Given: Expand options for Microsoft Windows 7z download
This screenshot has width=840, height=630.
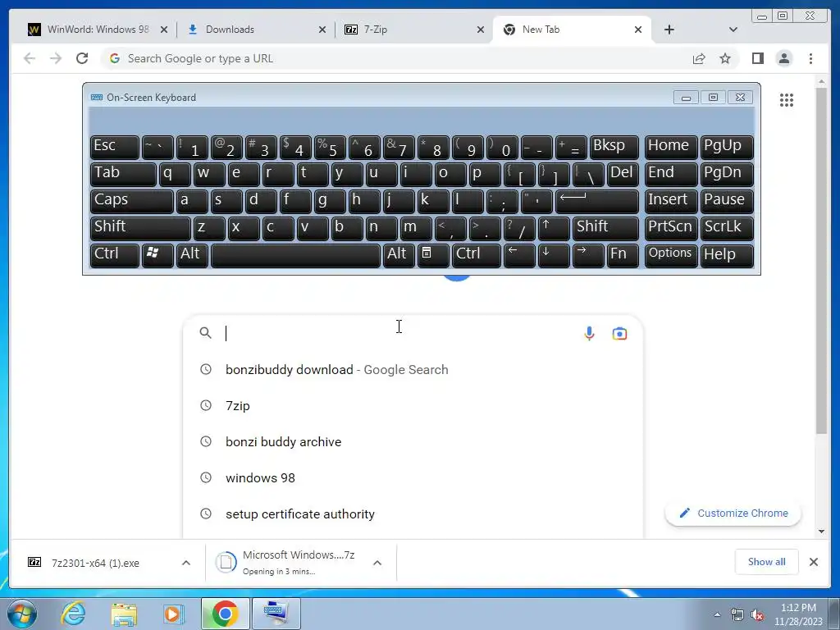Looking at the screenshot, I should (x=377, y=563).
